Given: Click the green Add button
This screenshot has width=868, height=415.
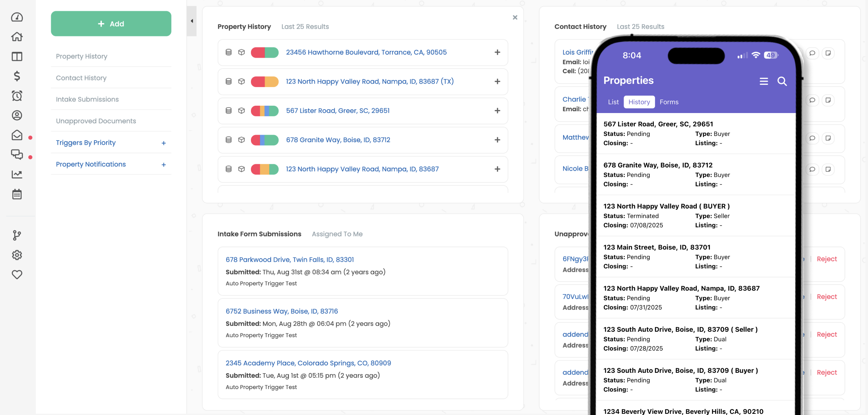Looking at the screenshot, I should pos(111,24).
